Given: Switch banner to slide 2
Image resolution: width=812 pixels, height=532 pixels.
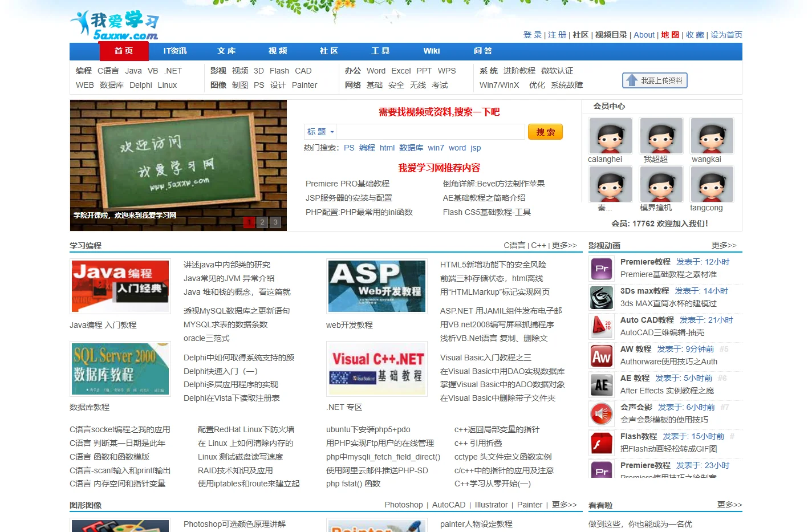Looking at the screenshot, I should [262, 222].
